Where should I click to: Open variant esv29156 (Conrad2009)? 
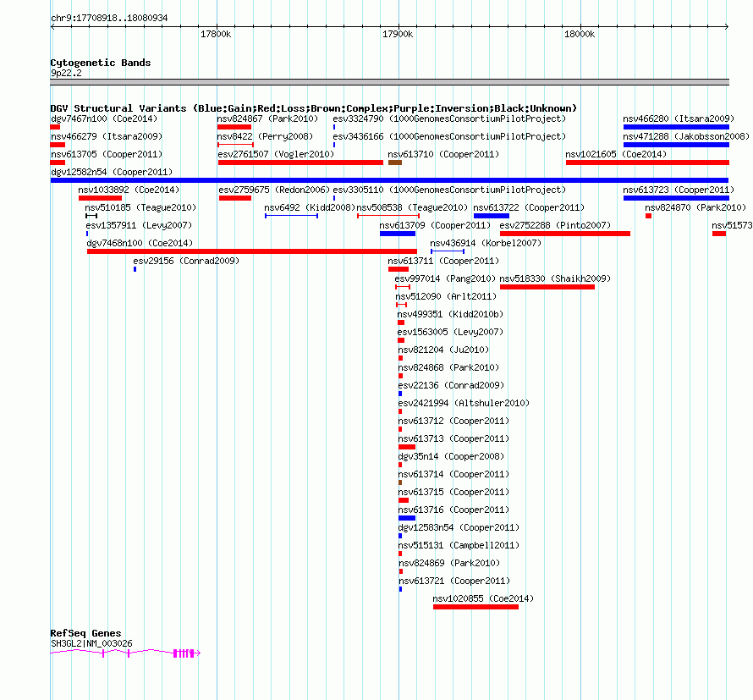point(186,261)
